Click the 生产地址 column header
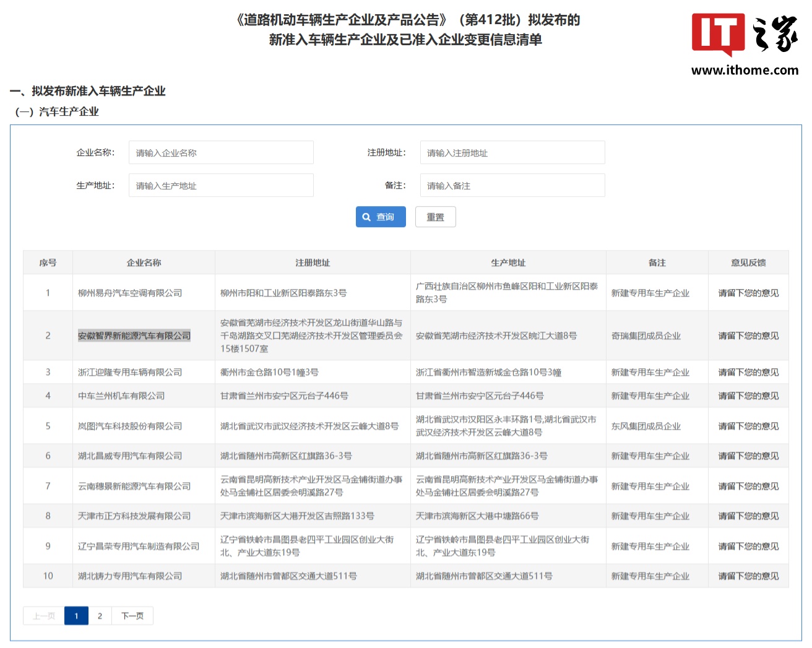This screenshot has width=812, height=648. [508, 263]
